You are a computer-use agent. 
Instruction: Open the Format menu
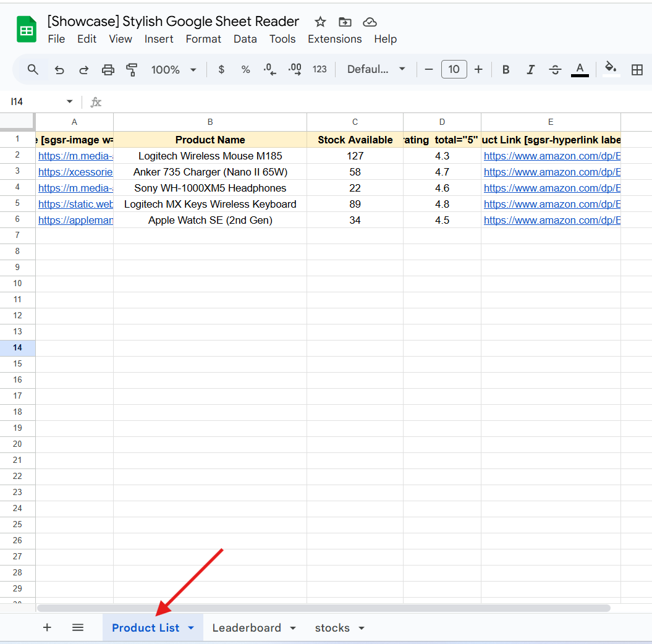tap(203, 39)
